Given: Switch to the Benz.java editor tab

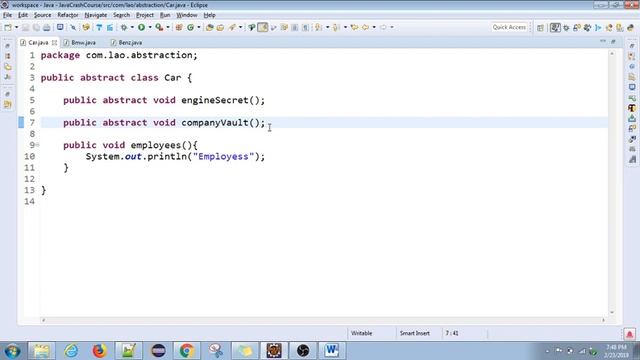Looking at the screenshot, I should click(x=127, y=42).
